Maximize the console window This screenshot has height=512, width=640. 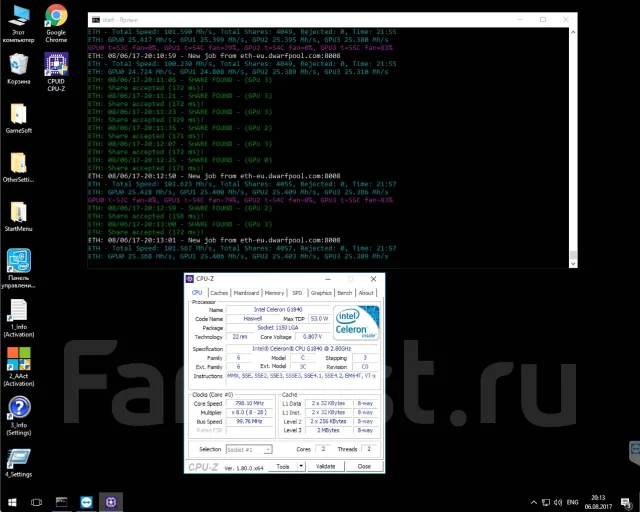pyautogui.click(x=543, y=20)
